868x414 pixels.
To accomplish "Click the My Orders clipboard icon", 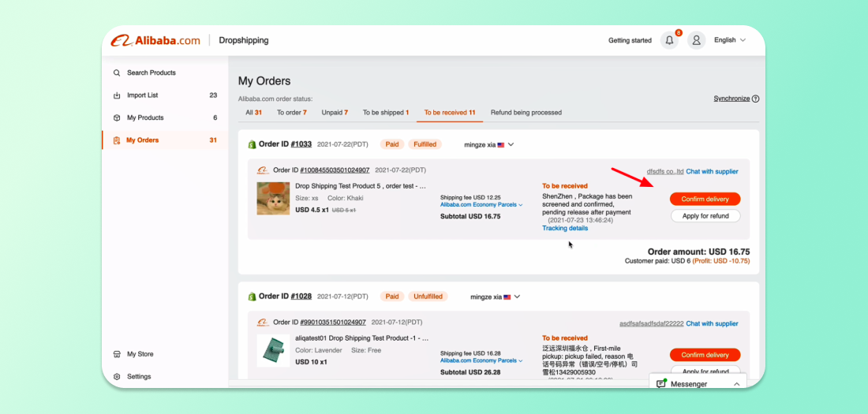I will [x=116, y=140].
